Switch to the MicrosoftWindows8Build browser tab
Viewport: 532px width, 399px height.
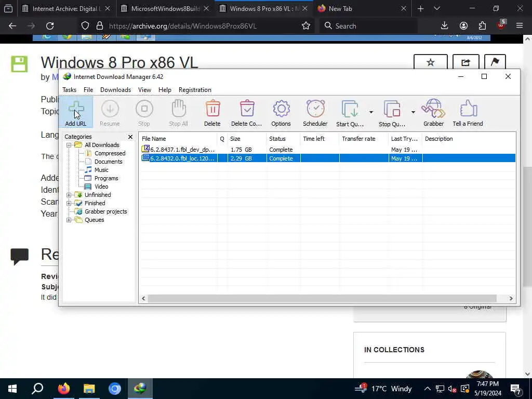(x=165, y=9)
